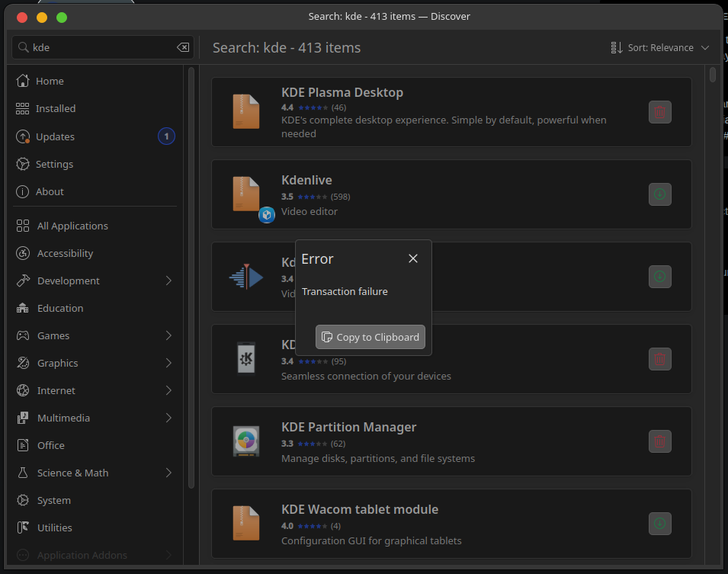Open KDE Plasma Desktop title

pos(342,92)
